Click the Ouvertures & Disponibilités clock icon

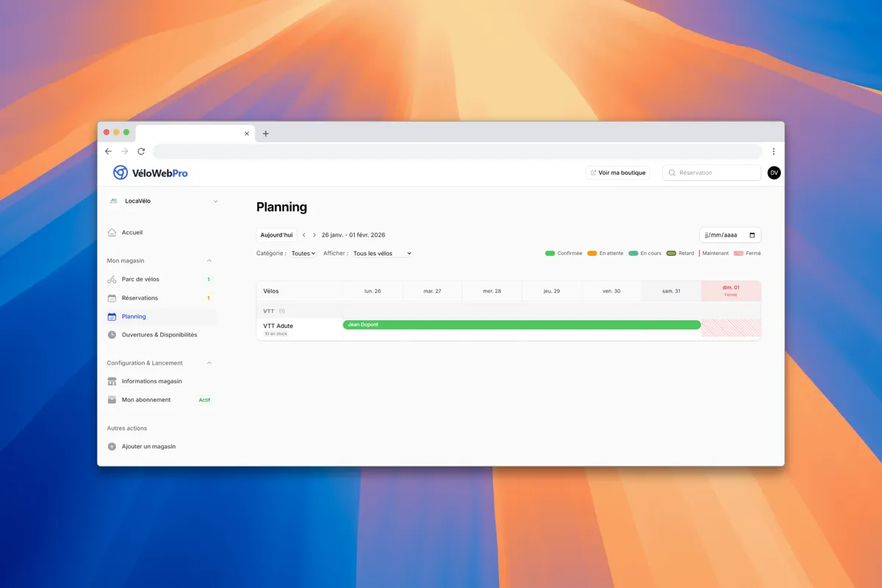coord(113,334)
